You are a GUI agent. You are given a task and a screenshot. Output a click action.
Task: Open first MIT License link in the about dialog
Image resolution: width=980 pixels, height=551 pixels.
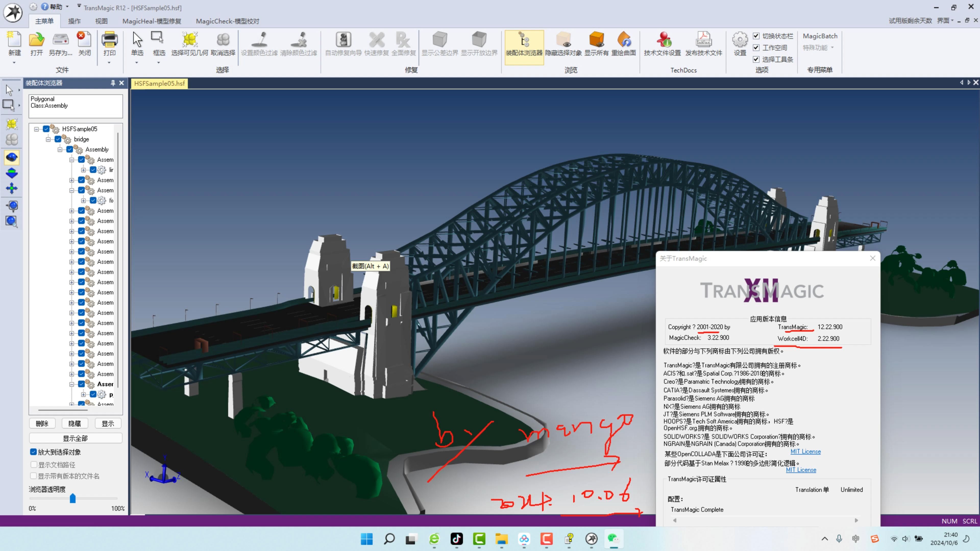pos(805,451)
